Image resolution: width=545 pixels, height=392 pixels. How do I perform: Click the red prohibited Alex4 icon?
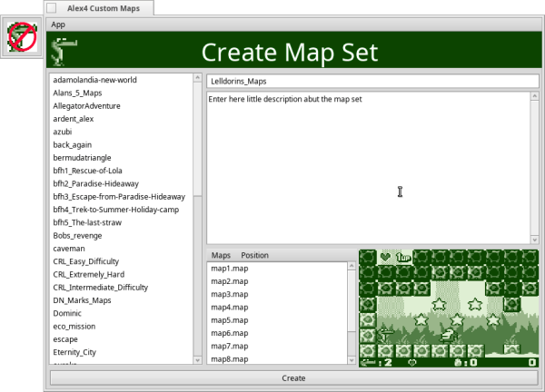(22, 38)
